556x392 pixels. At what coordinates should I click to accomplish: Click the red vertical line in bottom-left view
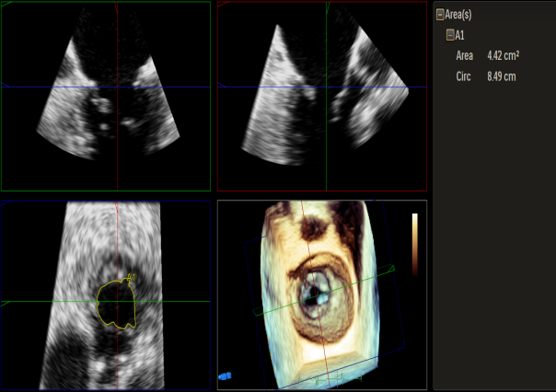click(x=117, y=230)
